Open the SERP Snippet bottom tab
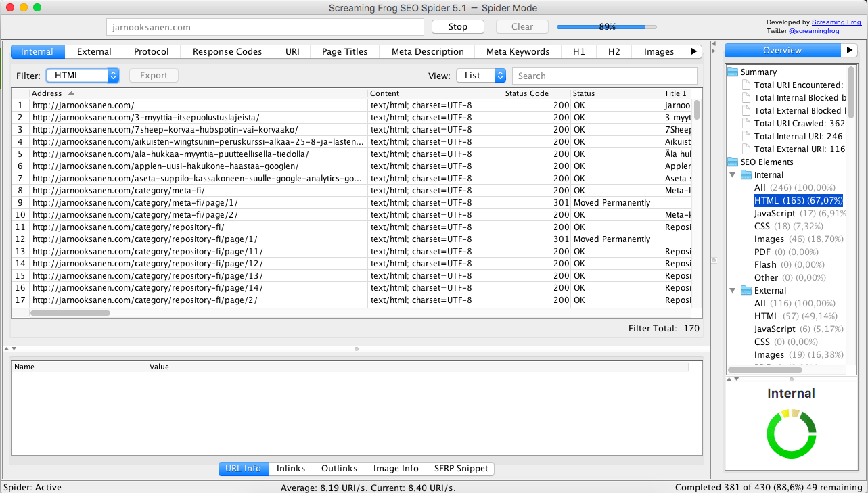The width and height of the screenshot is (868, 493). pyautogui.click(x=460, y=468)
